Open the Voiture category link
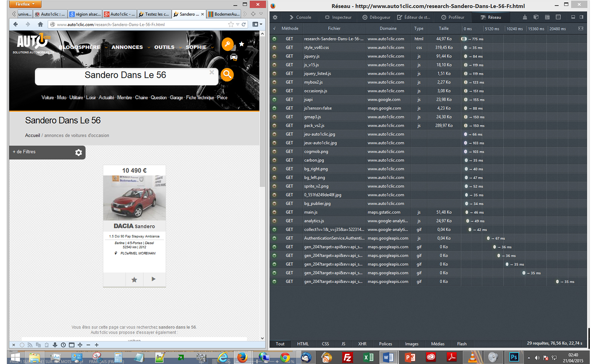This screenshot has height=364, width=597. (47, 97)
